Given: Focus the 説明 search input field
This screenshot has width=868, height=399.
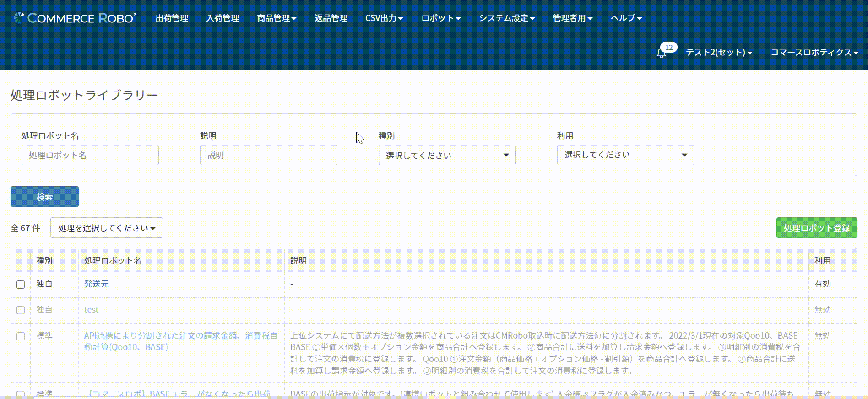Looking at the screenshot, I should (x=269, y=155).
